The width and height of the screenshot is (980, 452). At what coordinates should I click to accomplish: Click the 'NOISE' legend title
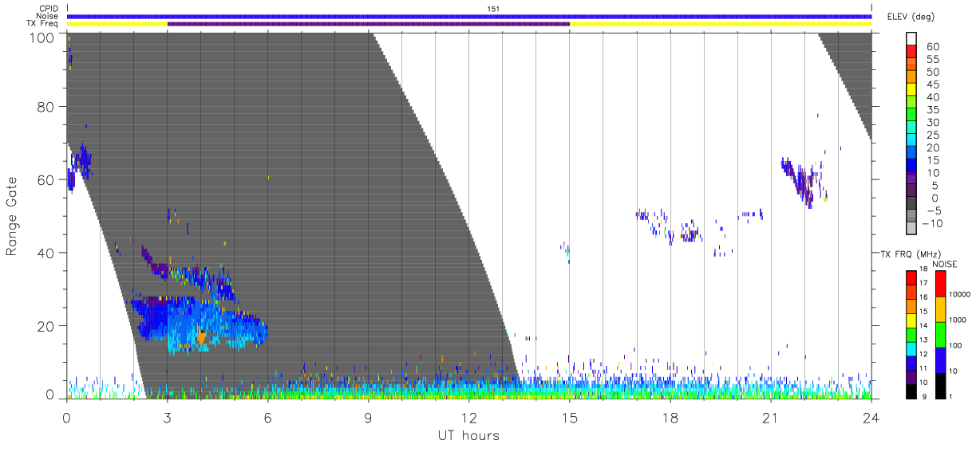[x=944, y=264]
